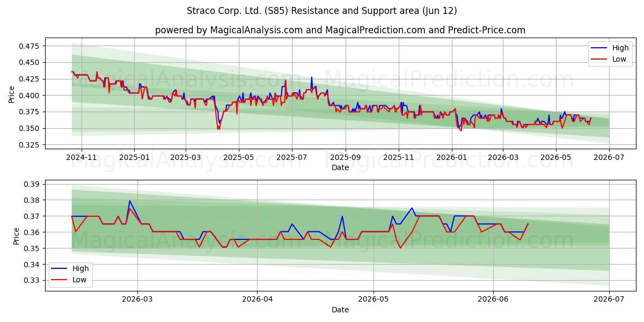Click the '2025-09' tick label on upper chart
Screen dimensions: 644x322
click(x=345, y=157)
